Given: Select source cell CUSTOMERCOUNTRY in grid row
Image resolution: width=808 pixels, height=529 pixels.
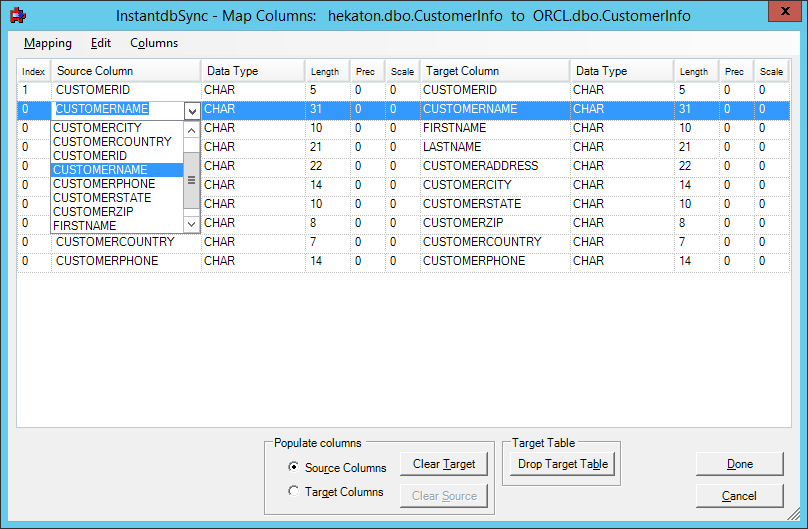Looking at the screenshot, I should (126, 242).
